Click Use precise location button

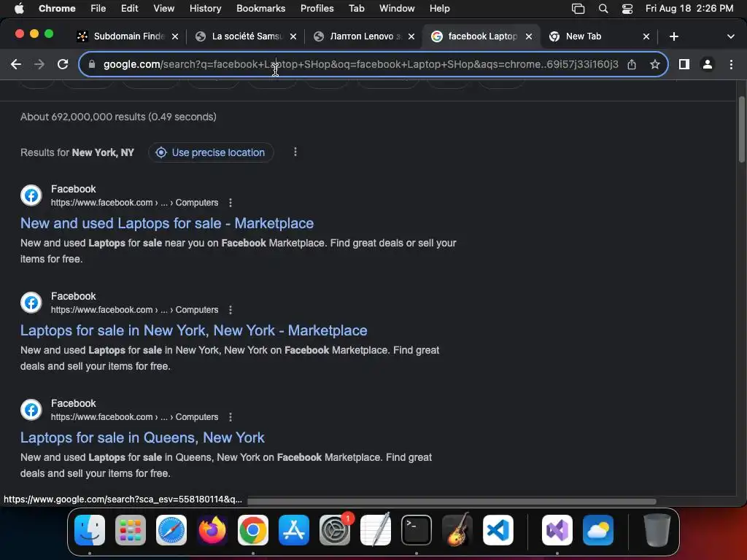[211, 152]
